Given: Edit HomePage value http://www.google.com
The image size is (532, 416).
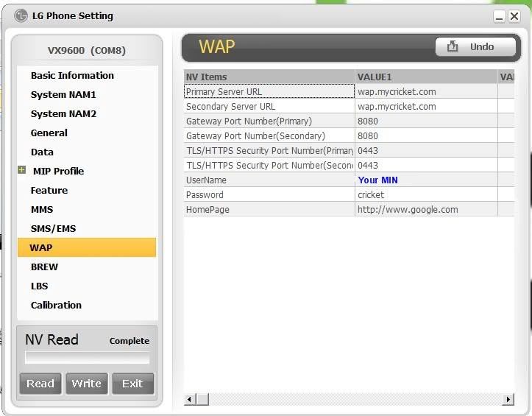Looking at the screenshot, I should tap(426, 210).
